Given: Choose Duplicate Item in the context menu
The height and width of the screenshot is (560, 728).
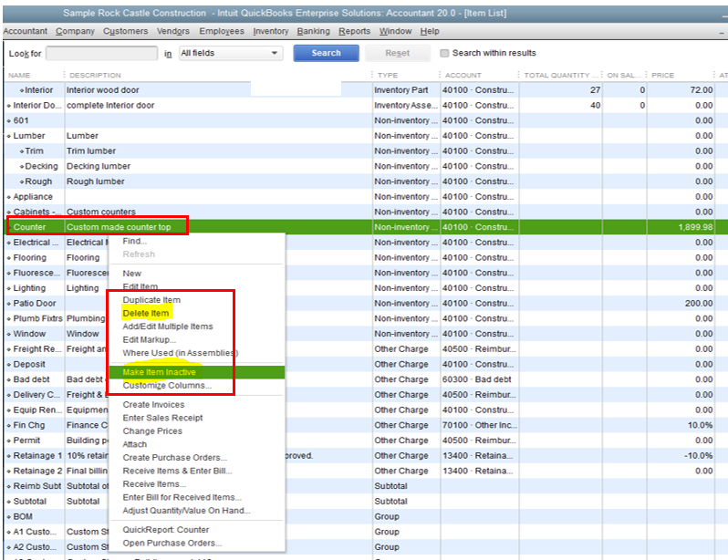Looking at the screenshot, I should point(151,300).
